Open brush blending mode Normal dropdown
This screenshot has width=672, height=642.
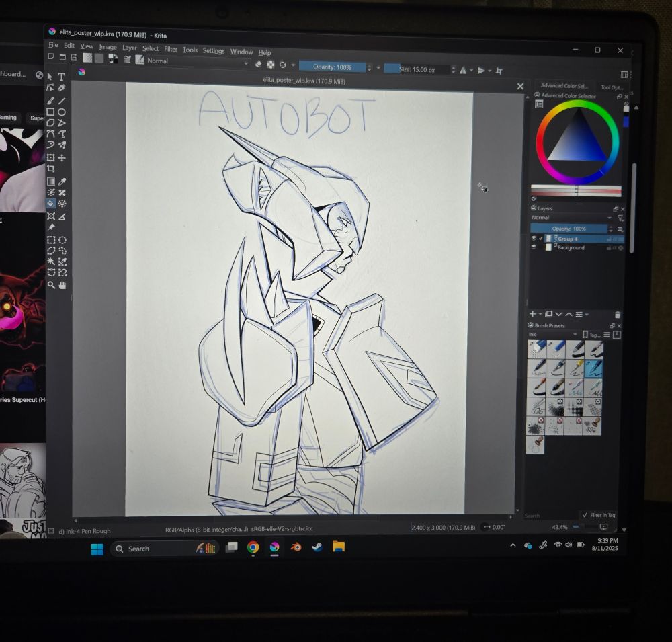tap(198, 62)
